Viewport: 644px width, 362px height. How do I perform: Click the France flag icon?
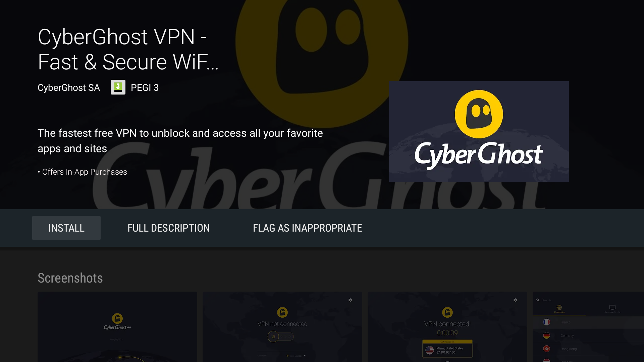point(547,322)
